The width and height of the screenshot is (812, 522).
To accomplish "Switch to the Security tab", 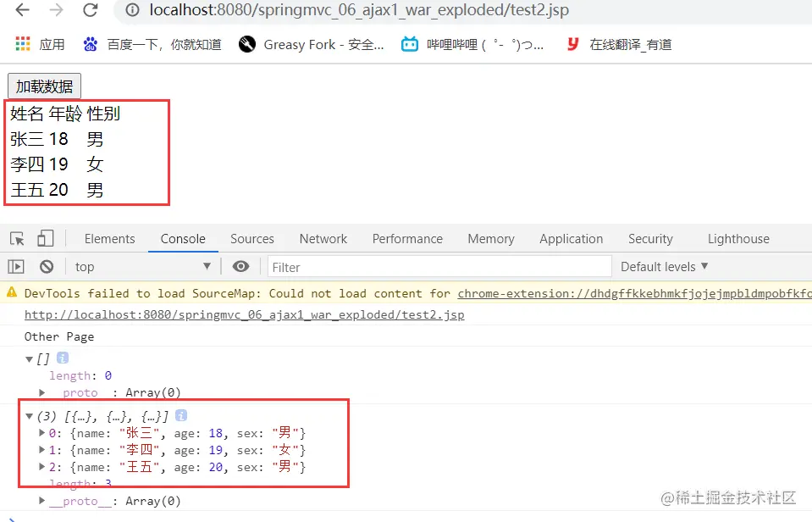I will 650,238.
